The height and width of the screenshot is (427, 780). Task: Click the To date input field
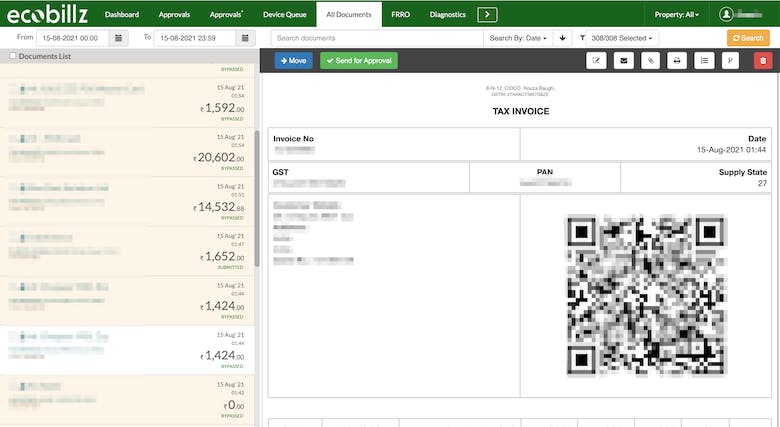click(195, 38)
